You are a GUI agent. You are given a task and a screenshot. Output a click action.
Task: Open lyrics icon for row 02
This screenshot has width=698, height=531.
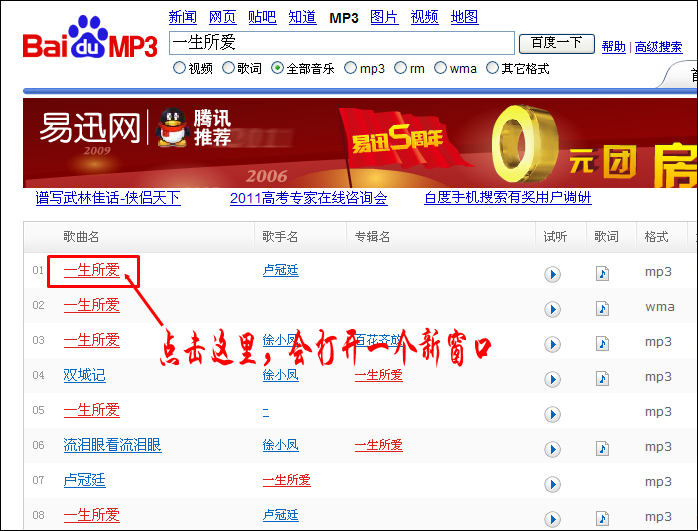pyautogui.click(x=602, y=308)
